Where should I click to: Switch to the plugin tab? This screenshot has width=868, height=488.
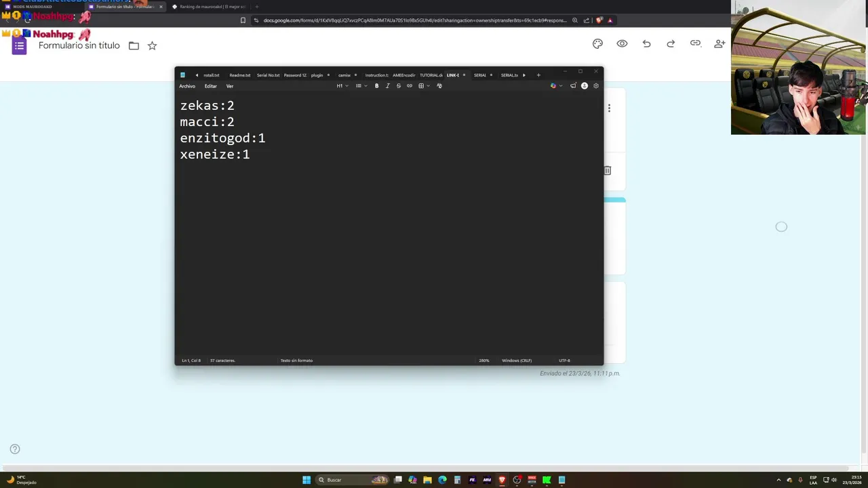317,75
